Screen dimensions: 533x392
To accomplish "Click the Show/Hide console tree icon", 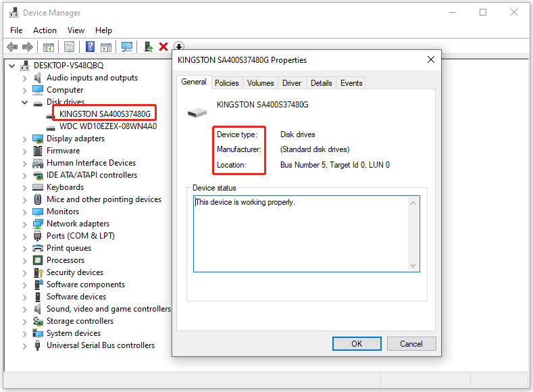I will click(x=48, y=47).
